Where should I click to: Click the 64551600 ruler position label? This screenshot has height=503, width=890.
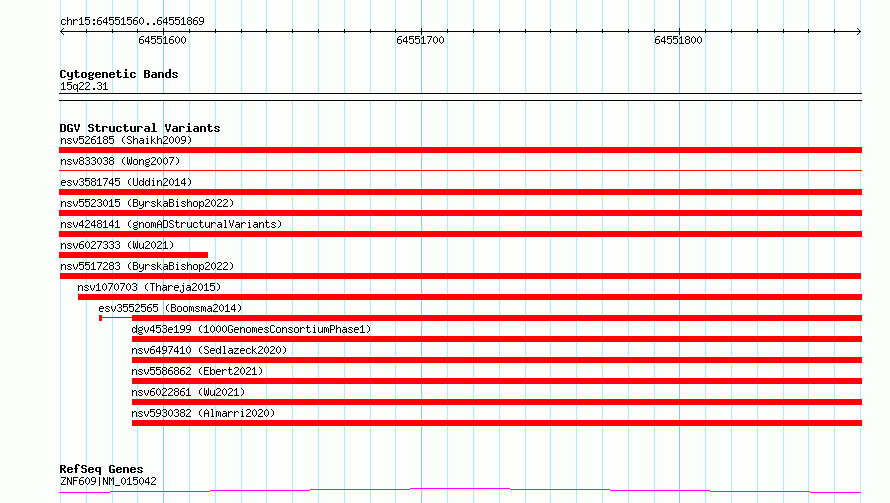point(162,40)
